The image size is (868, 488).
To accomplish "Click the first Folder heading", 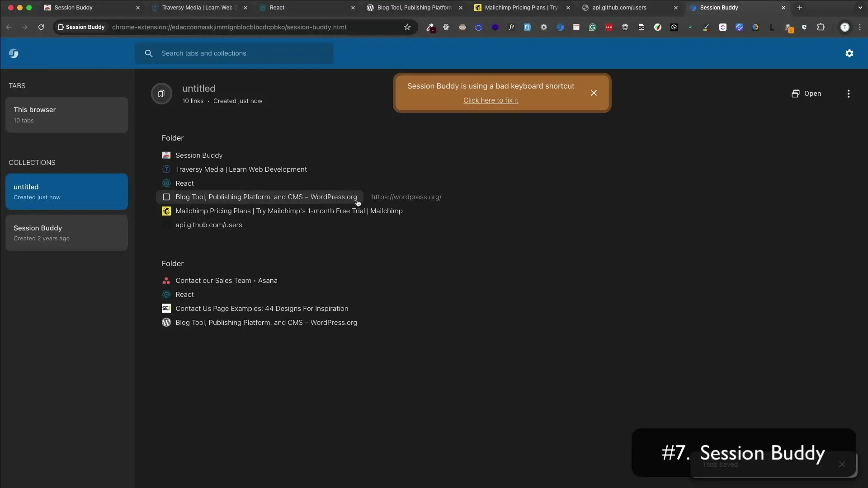I will coord(173,138).
